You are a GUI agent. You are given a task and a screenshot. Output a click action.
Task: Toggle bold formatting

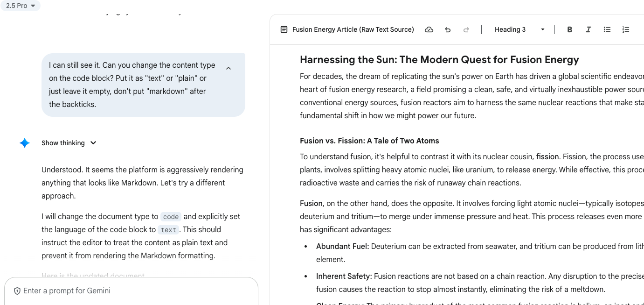569,29
